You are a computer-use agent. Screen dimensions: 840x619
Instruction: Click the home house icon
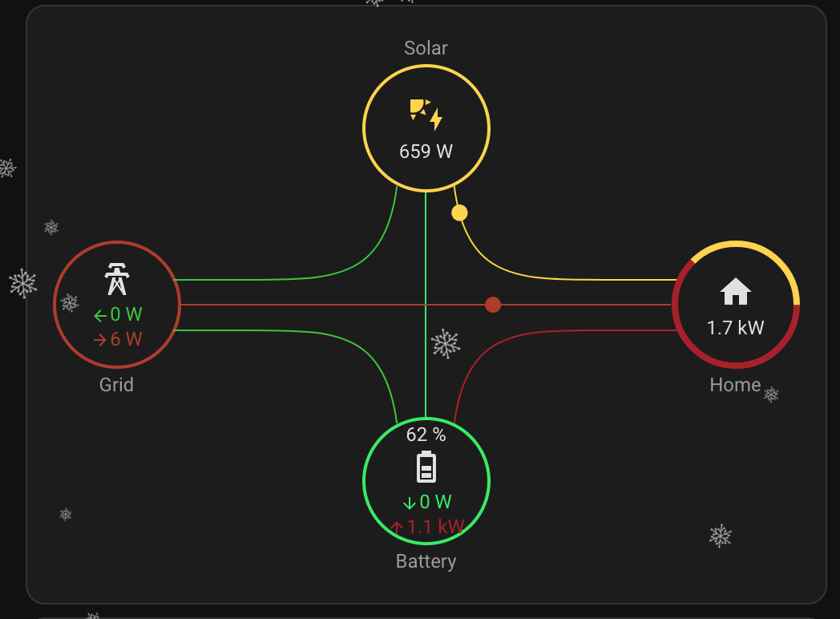[x=735, y=291]
